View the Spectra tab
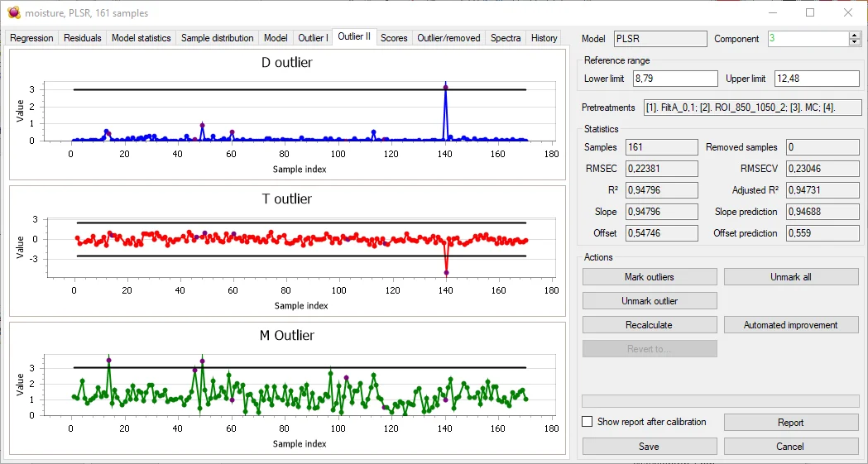This screenshot has height=464, width=868. (506, 38)
